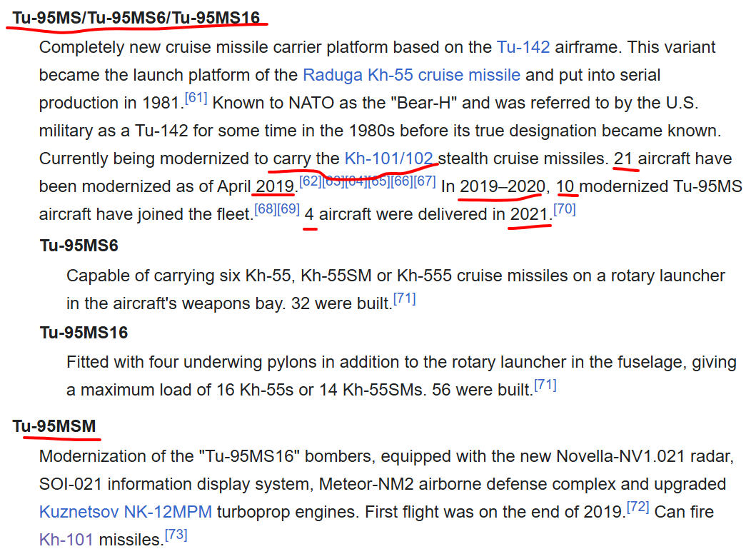Click the Tu-95MS/Tu-95MS6/Tu-95MS16 heading
Image resolution: width=756 pixels, height=559 pixels.
[136, 18]
